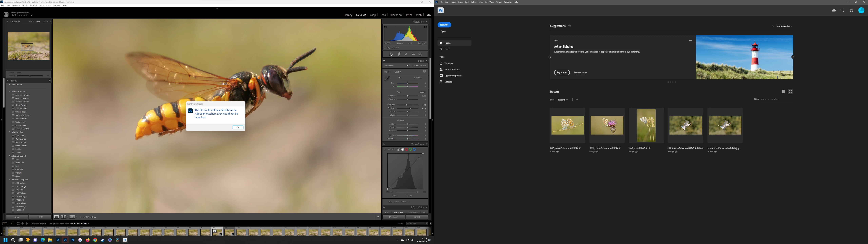Enable the Soft Proofing checkbox
Screen dimensions: 868x244
[x=81, y=217]
